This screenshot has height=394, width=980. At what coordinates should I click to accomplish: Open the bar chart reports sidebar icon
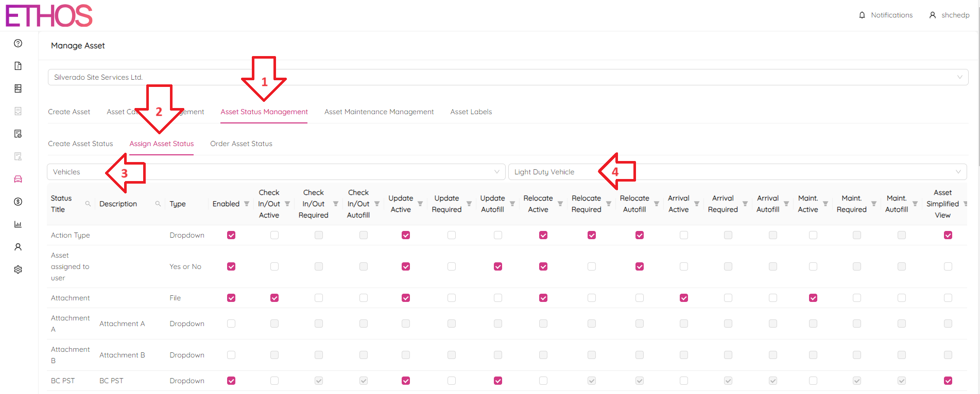coord(18,224)
